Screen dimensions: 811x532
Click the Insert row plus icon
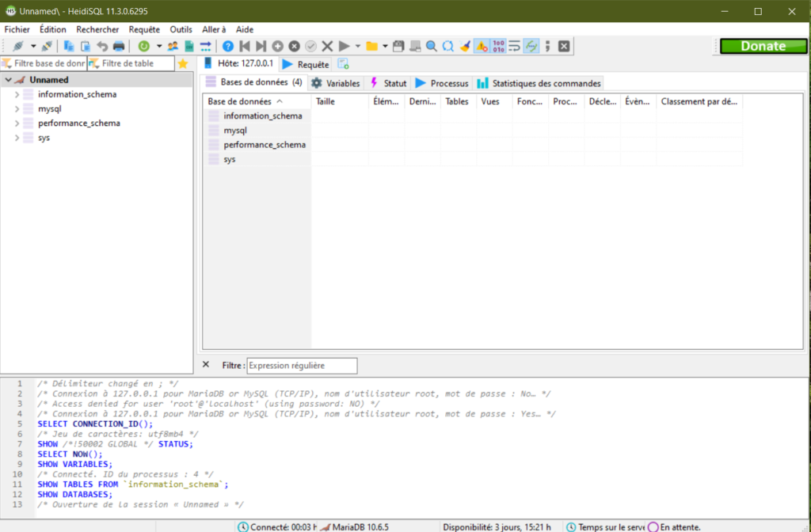(278, 46)
